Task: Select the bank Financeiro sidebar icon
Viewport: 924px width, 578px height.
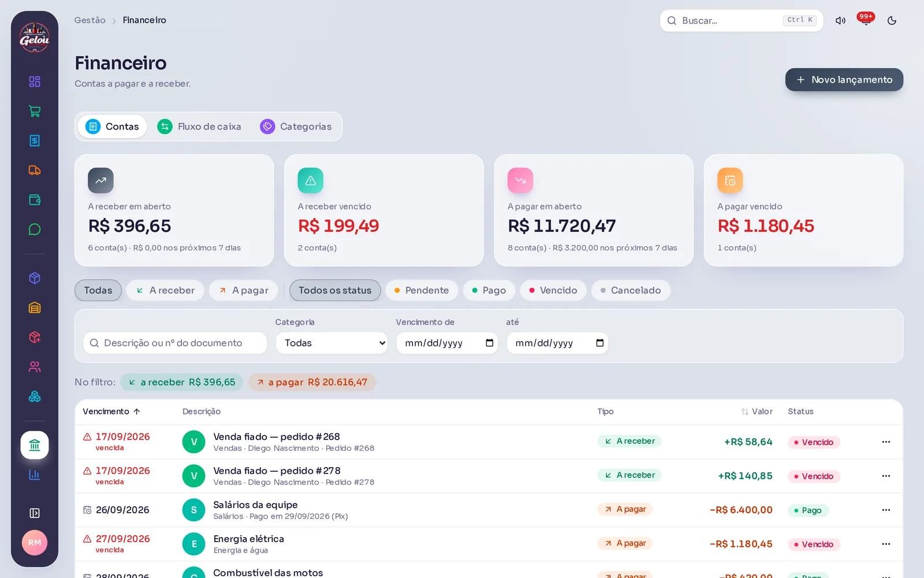Action: (x=35, y=445)
